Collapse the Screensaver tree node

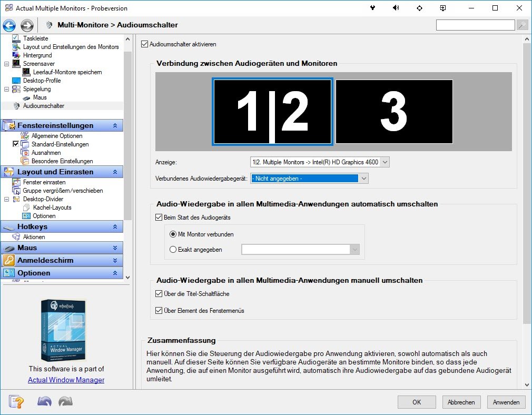point(6,63)
